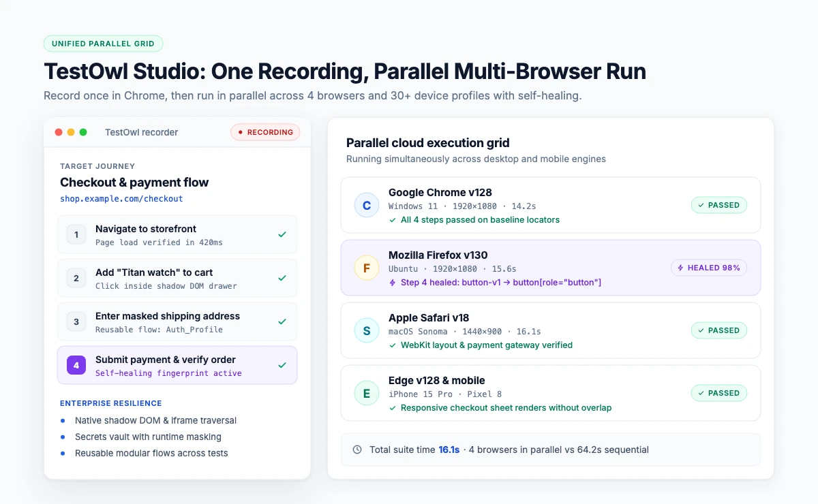Select the Submit payment & verify order step

pyautogui.click(x=177, y=365)
